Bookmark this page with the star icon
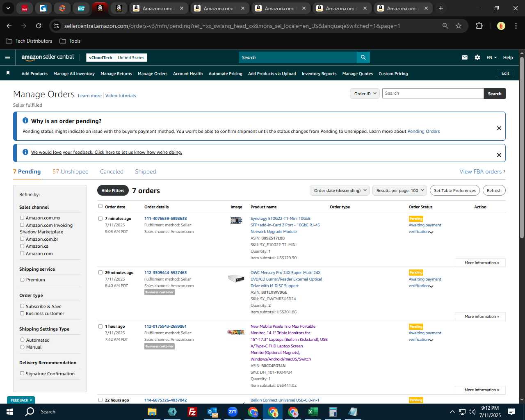The image size is (525, 420). click(x=459, y=26)
